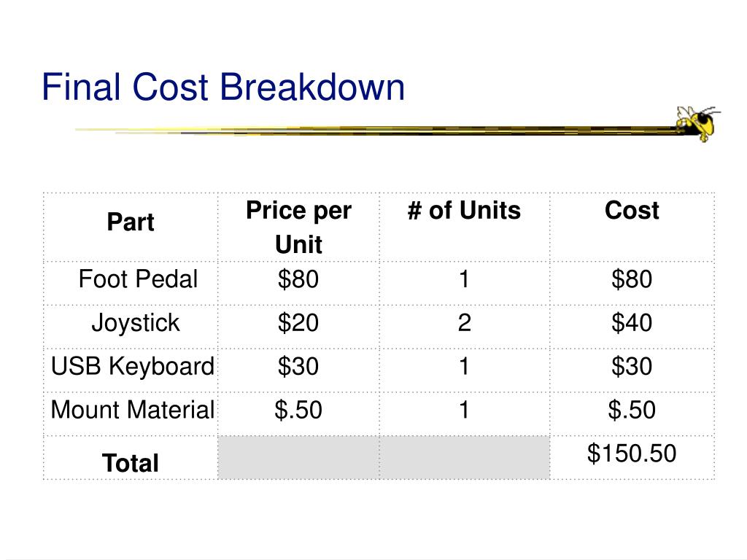Click the joystick units value 2
This screenshot has width=747, height=560.
(x=465, y=323)
